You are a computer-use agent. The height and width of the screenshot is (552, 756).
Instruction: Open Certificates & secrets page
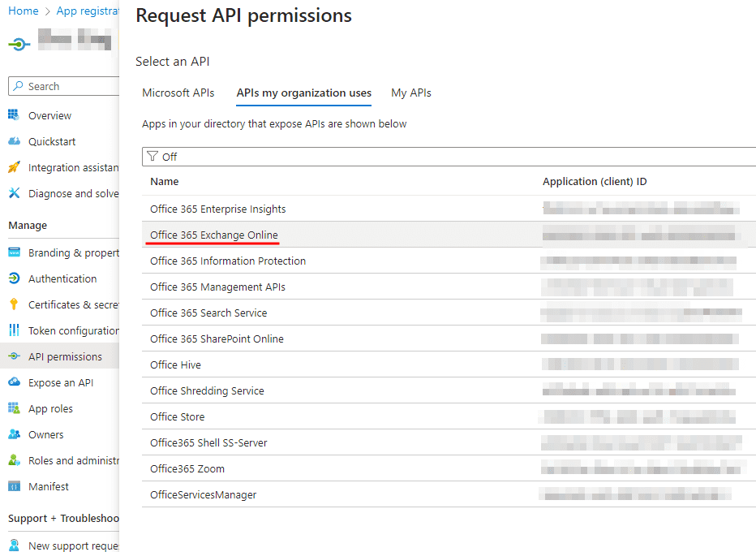[x=73, y=304]
